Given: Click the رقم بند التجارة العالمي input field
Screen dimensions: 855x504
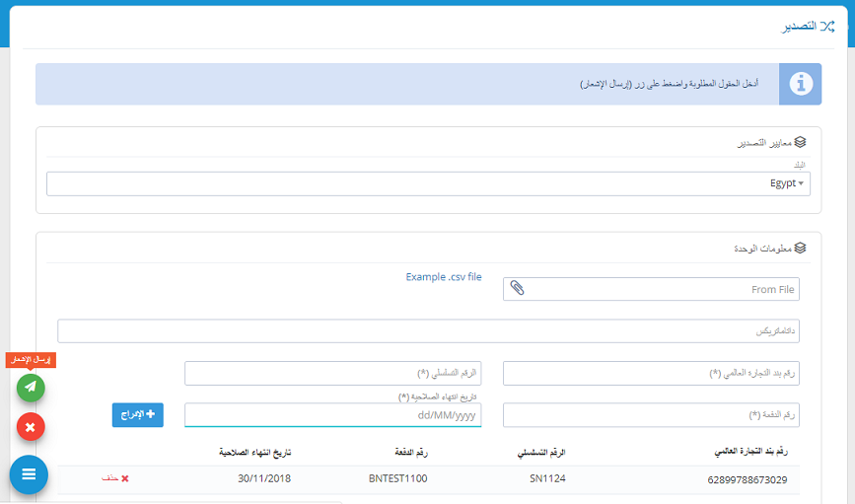Looking at the screenshot, I should [x=651, y=374].
